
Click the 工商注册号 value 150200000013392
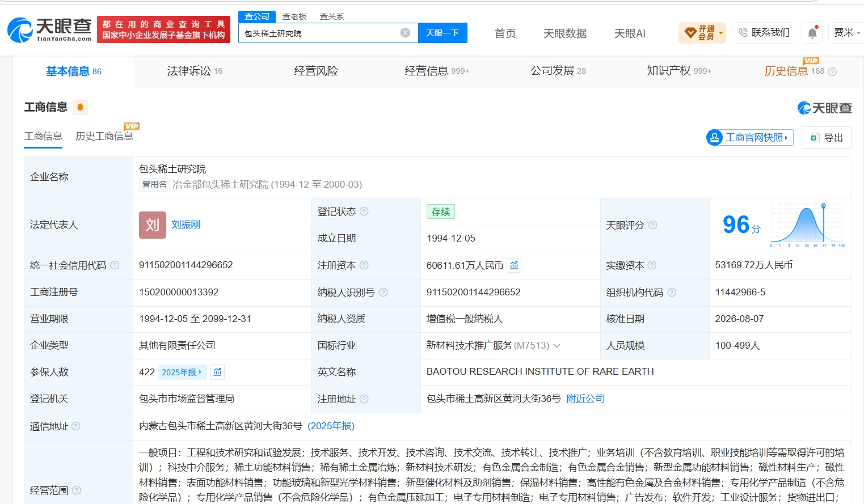(x=179, y=293)
